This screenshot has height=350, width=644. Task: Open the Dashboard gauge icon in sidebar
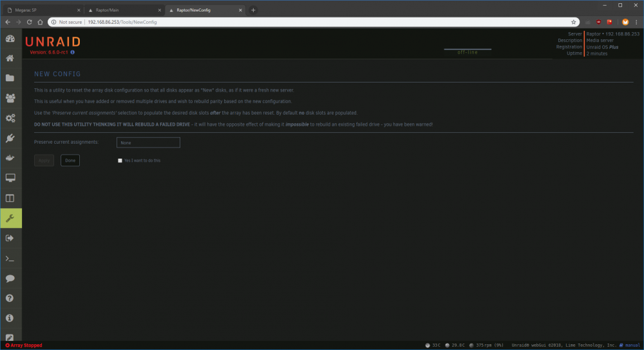(10, 39)
